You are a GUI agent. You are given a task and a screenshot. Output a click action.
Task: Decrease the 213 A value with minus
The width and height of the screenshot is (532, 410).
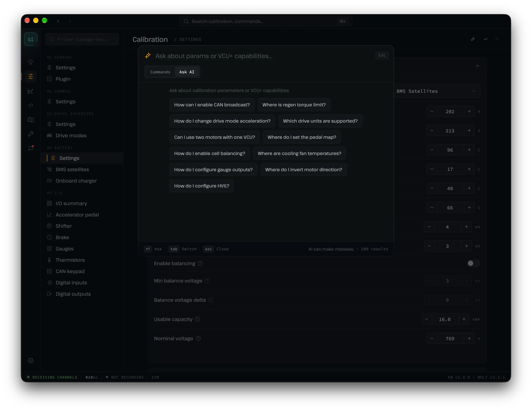click(432, 131)
